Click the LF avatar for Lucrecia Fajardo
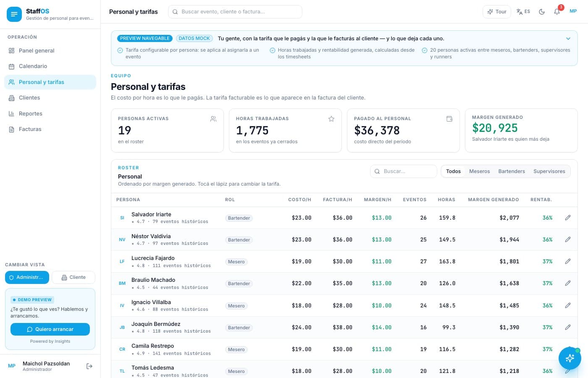This screenshot has width=588, height=378. [x=122, y=261]
